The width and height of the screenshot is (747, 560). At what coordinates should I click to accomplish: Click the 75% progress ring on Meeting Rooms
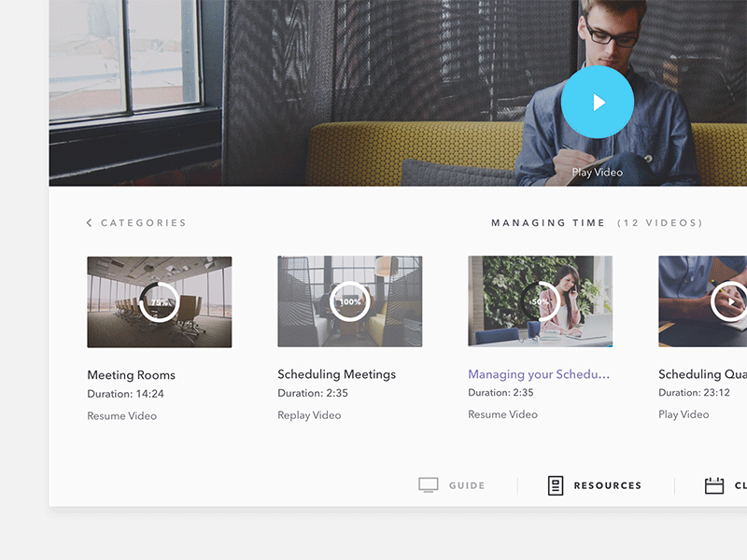click(161, 301)
